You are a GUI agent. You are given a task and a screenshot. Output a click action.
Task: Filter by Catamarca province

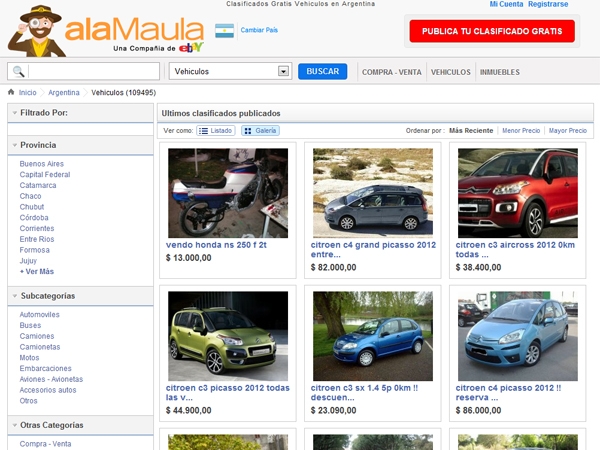click(x=38, y=185)
